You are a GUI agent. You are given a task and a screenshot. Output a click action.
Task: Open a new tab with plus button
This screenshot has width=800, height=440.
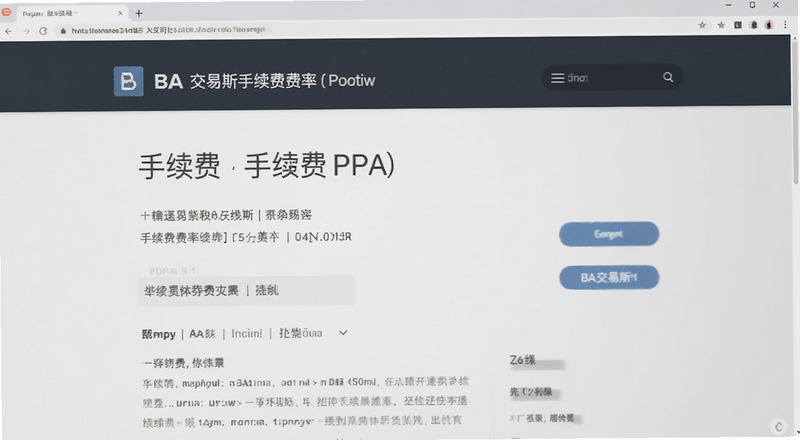coord(139,13)
